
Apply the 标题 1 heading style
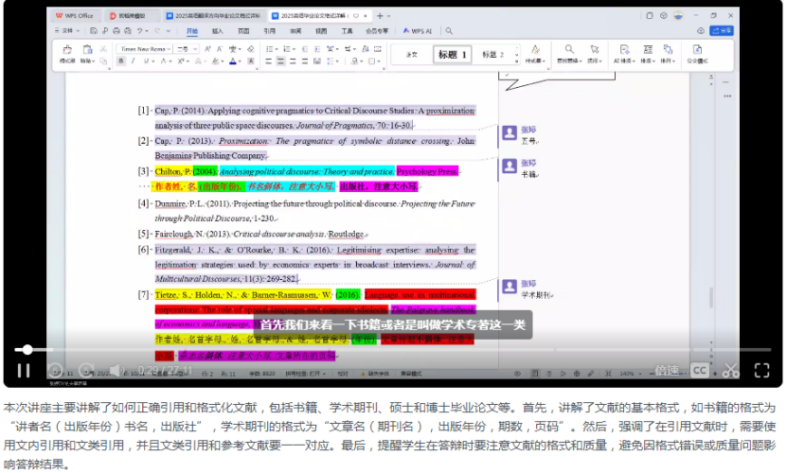452,54
